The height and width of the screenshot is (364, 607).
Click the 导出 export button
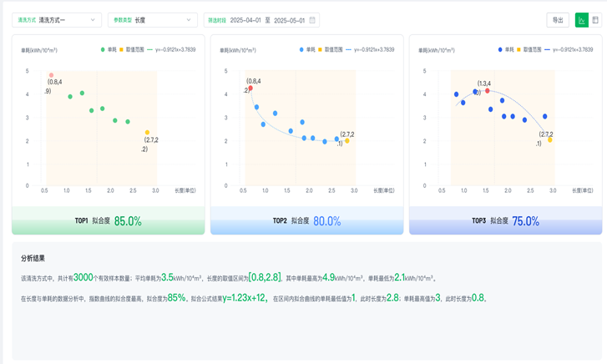558,20
